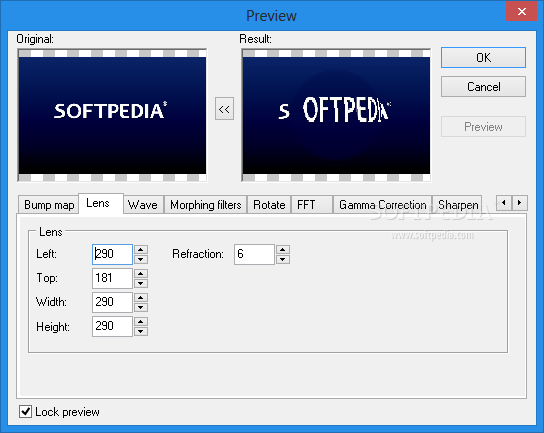The image size is (544, 433).
Task: Open the Wave tab
Action: click(x=143, y=205)
